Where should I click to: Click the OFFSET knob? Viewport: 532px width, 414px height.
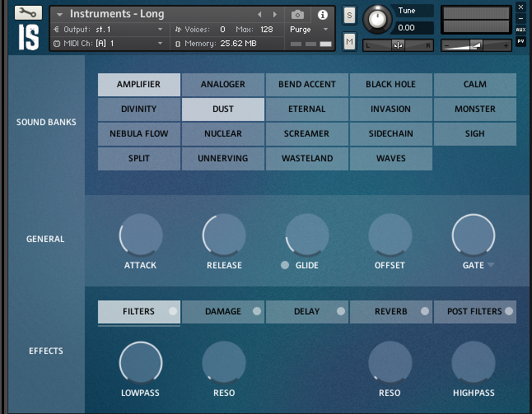click(x=390, y=235)
